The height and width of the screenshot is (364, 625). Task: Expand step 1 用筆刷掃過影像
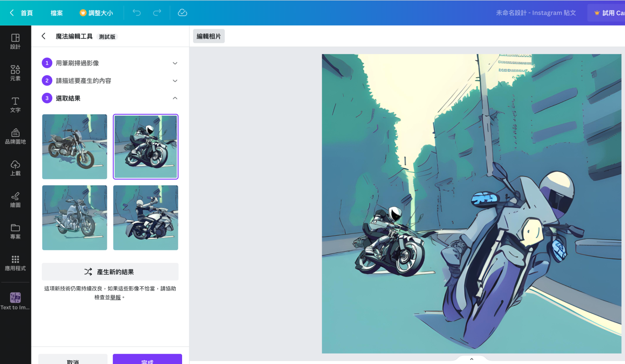pos(175,63)
